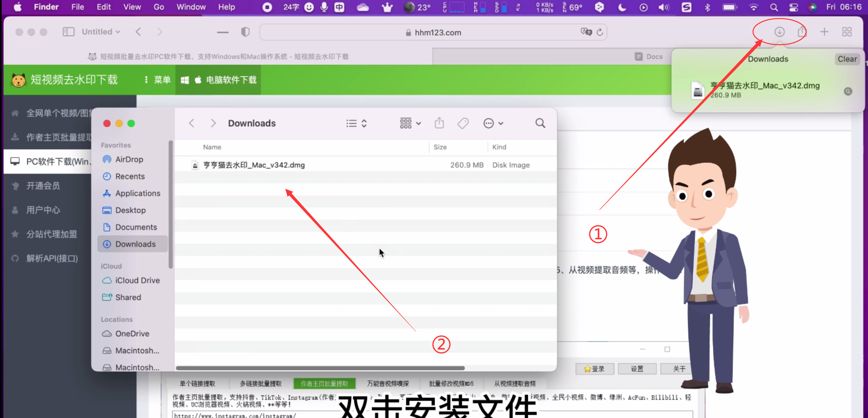Click the Safari share icon
The height and width of the screenshot is (418, 868).
point(802,32)
